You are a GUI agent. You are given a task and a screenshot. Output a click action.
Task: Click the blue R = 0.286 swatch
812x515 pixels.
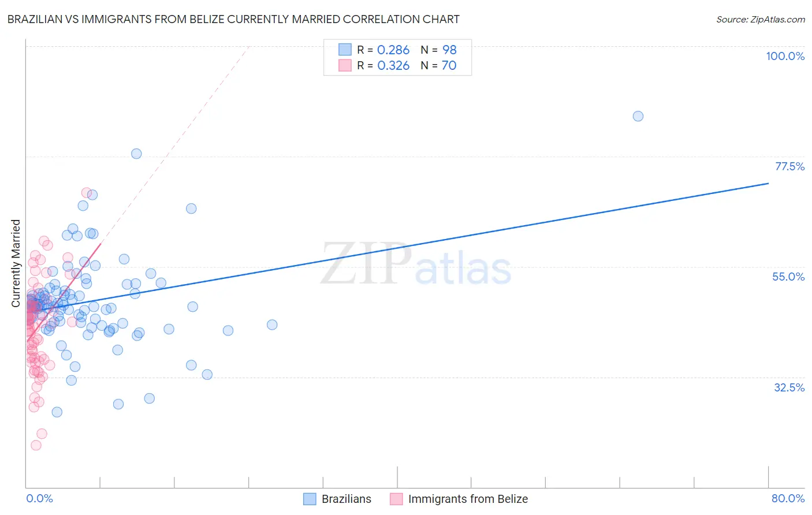[x=345, y=50]
